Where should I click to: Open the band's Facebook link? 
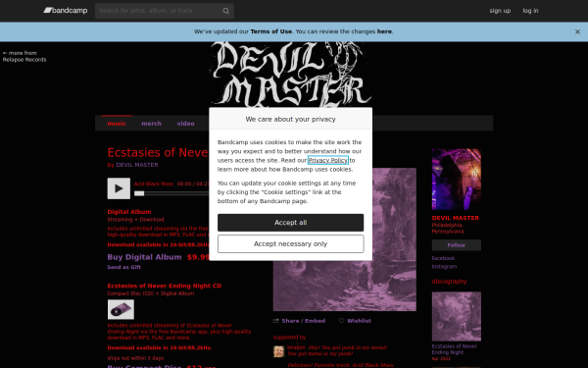click(x=443, y=258)
